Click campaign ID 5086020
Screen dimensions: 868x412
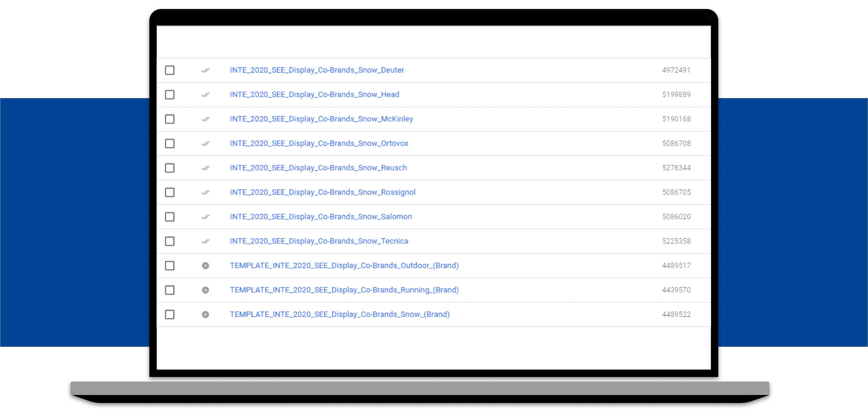tap(676, 216)
